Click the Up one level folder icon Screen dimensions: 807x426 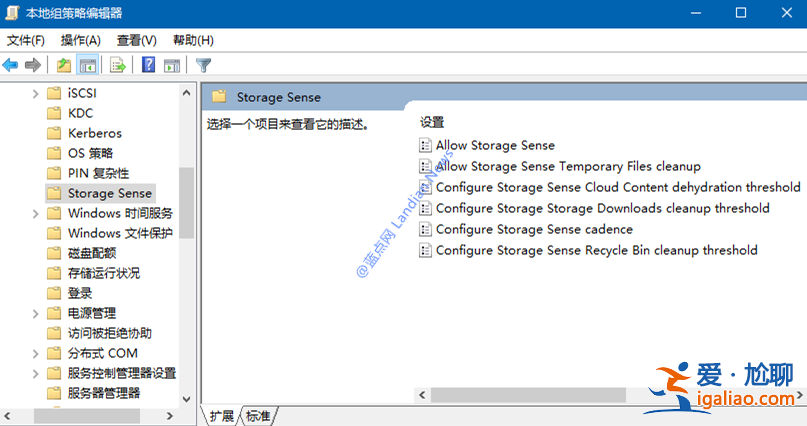coord(64,65)
